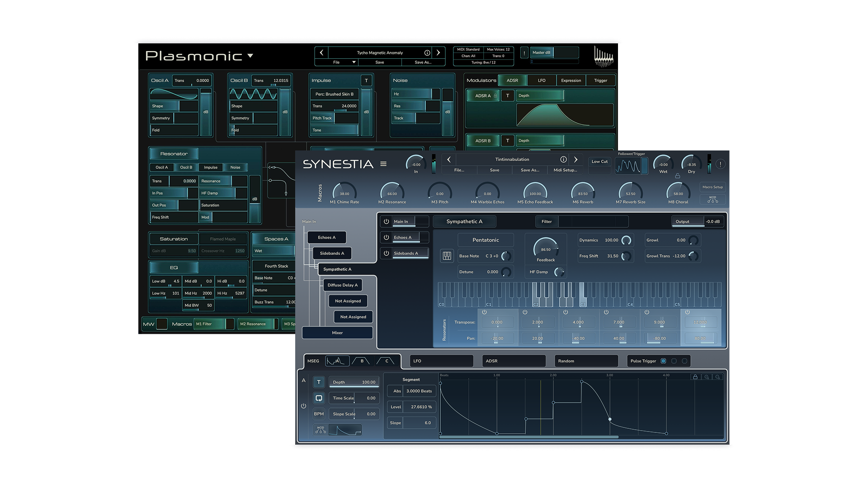Screen dimensions: 868x488
Task: Select the first Pulse Trigger radio button
Action: (x=663, y=361)
